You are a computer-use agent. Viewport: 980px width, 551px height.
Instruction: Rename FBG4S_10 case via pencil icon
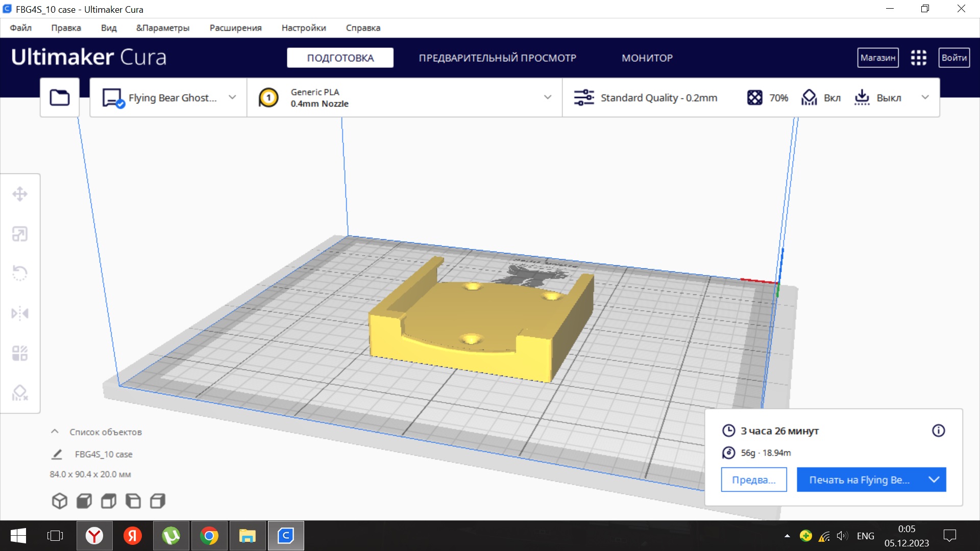coord(57,454)
